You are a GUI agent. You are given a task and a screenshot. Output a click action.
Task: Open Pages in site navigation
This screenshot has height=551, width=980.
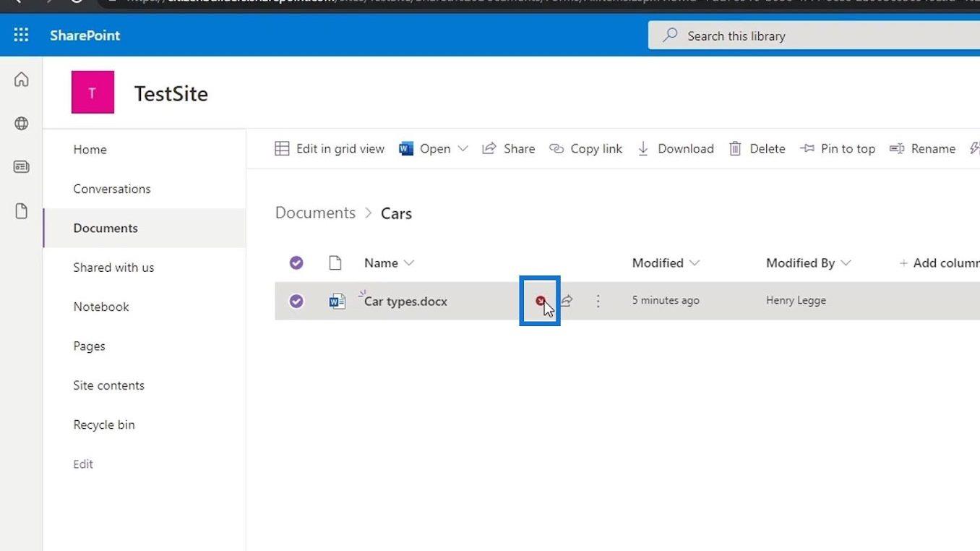tap(89, 346)
